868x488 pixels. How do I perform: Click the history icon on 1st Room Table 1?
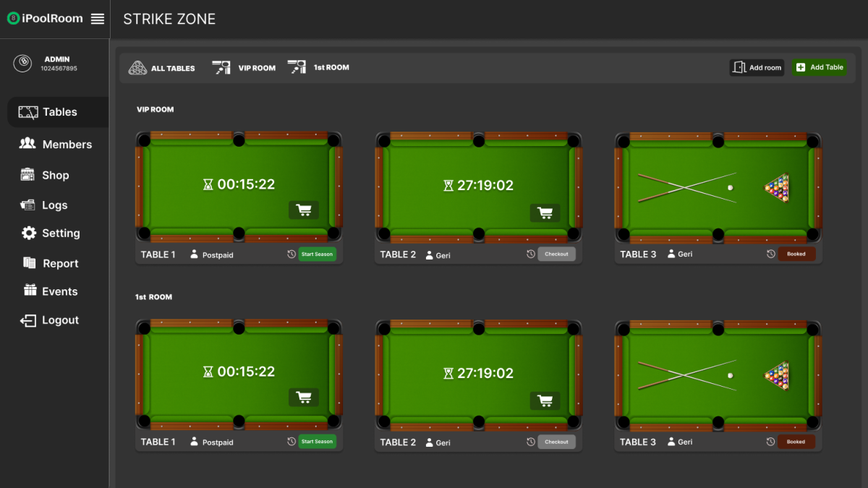tap(291, 442)
